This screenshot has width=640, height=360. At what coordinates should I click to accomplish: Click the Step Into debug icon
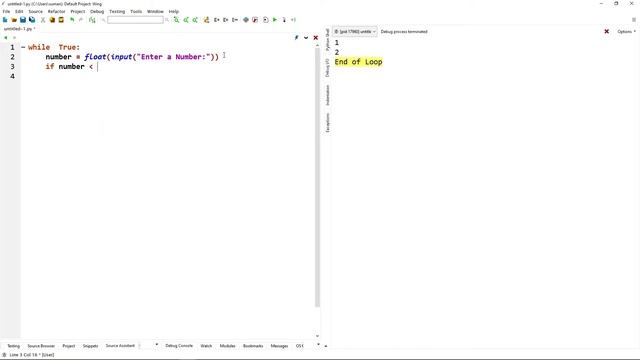pos(284,20)
